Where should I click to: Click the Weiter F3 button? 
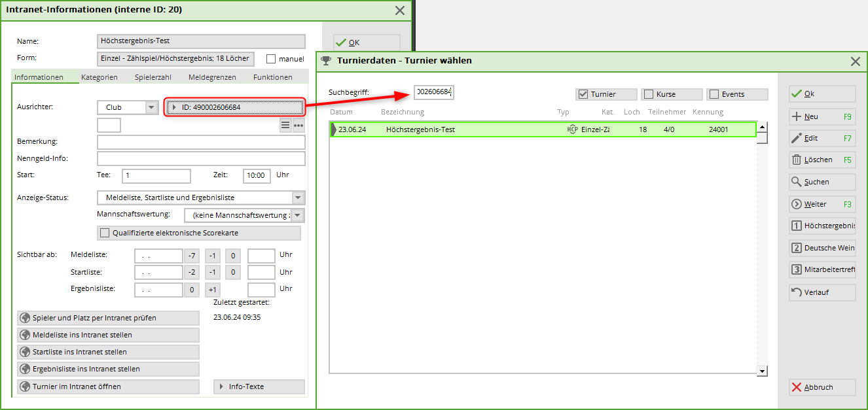pyautogui.click(x=822, y=204)
